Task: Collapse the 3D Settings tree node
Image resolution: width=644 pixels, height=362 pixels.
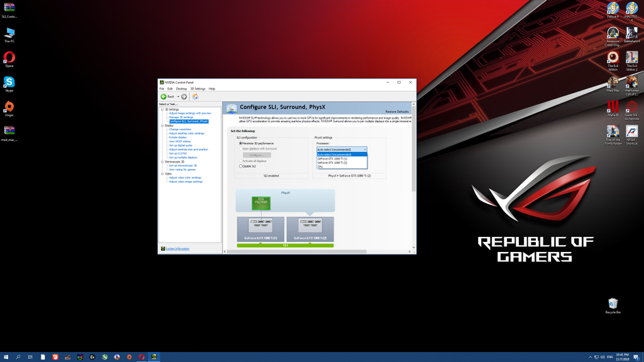Action: pyautogui.click(x=162, y=109)
